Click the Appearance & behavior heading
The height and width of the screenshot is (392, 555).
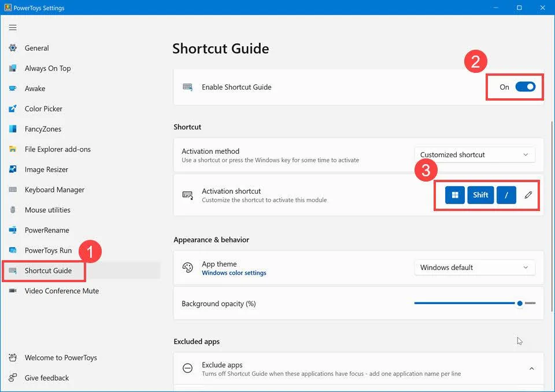click(212, 240)
